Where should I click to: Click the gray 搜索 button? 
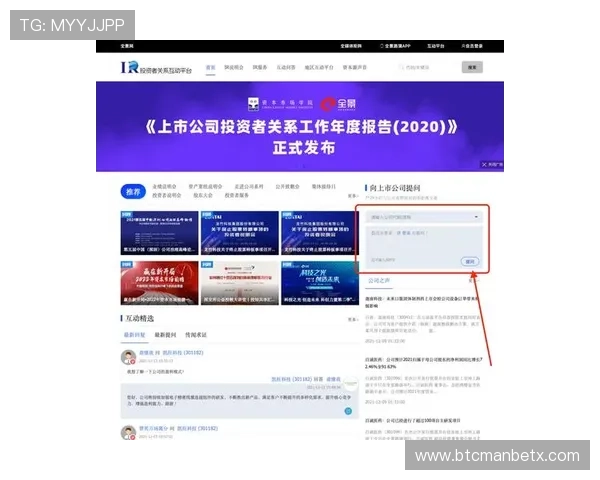point(472,67)
